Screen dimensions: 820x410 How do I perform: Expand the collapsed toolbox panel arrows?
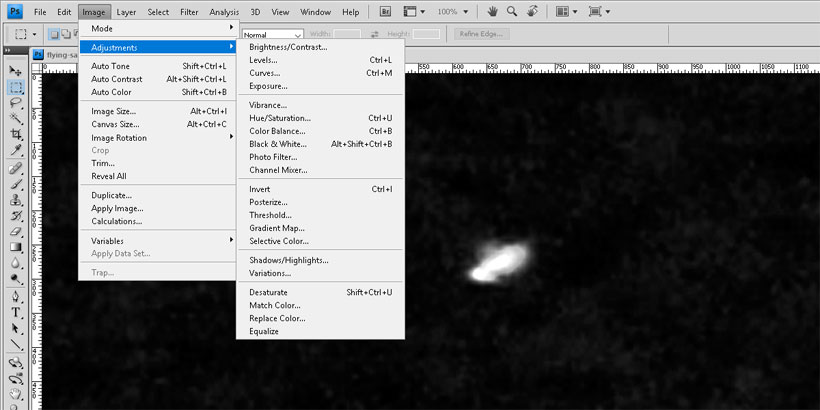(x=7, y=50)
